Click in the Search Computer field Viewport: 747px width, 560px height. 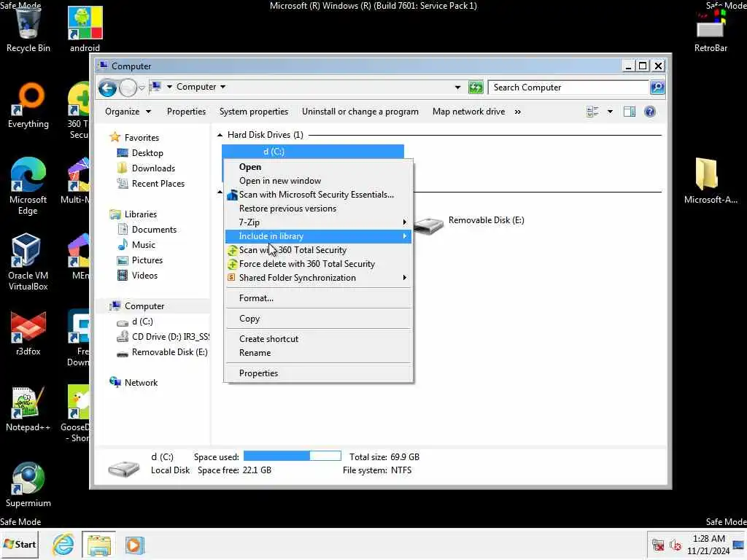click(569, 87)
